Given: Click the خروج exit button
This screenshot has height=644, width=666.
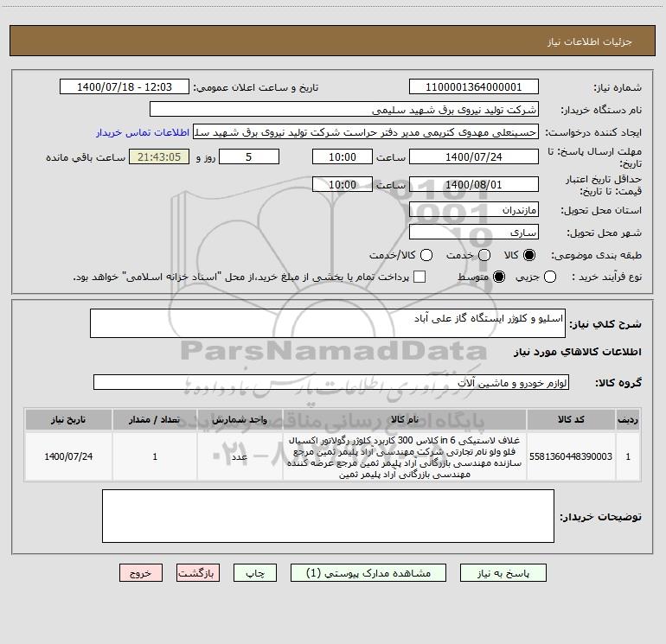Looking at the screenshot, I should click(x=141, y=573).
